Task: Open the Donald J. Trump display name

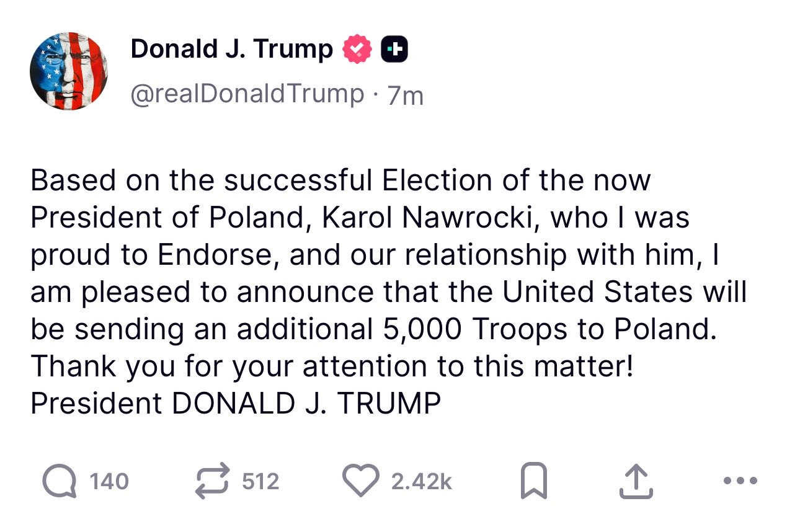Action: point(231,49)
